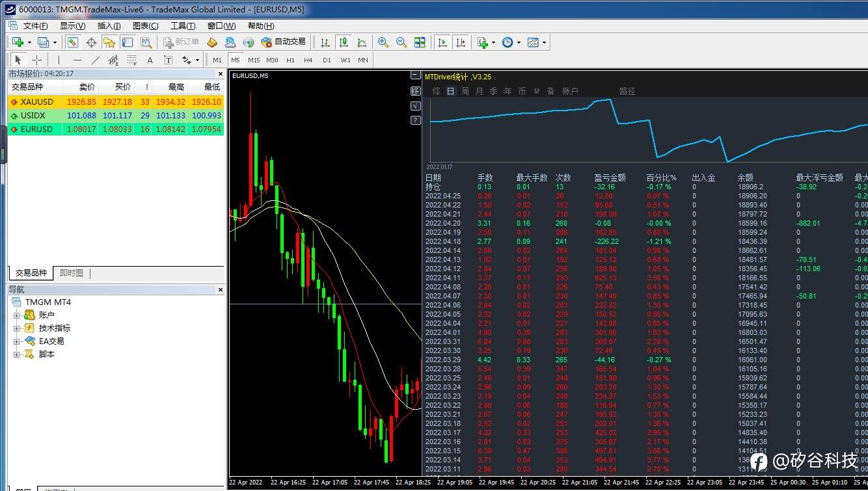Viewport: 868px width, 491px height.
Task: Open the 图表(C) menu
Action: [145, 26]
